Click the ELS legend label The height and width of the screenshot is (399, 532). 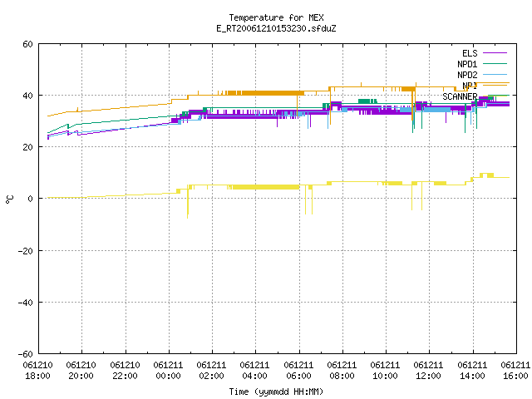[470, 53]
